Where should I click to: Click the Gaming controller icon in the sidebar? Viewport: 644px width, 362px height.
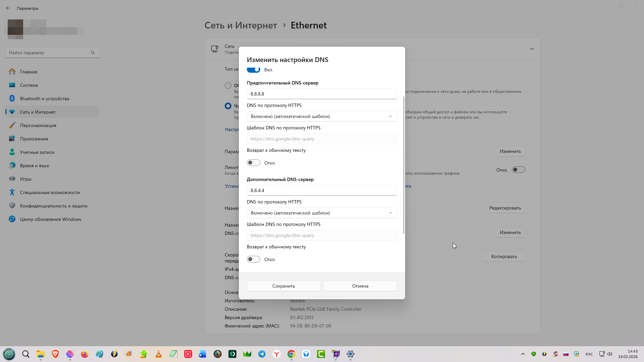(12, 179)
